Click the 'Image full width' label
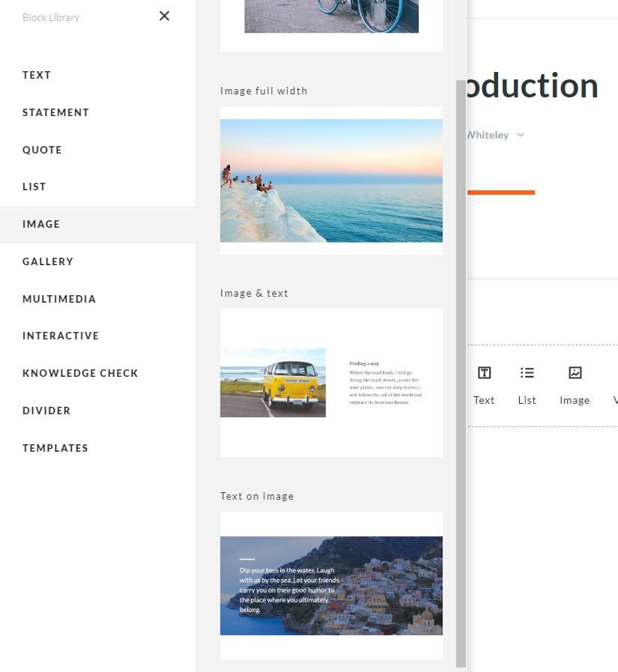 coord(264,91)
